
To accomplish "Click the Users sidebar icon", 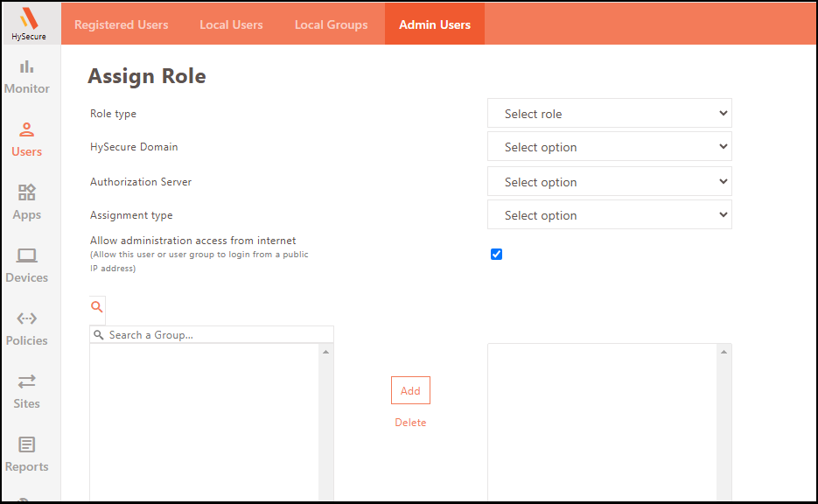I will click(x=27, y=130).
